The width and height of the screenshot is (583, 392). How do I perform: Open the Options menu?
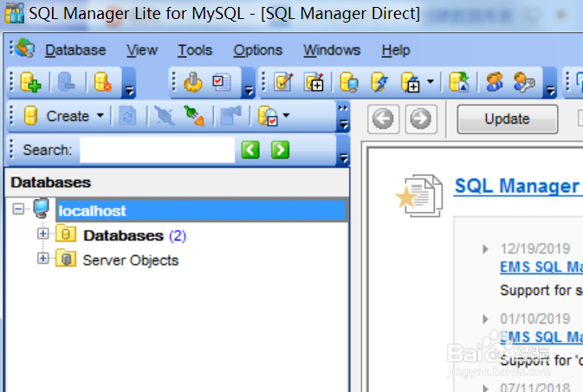[257, 50]
